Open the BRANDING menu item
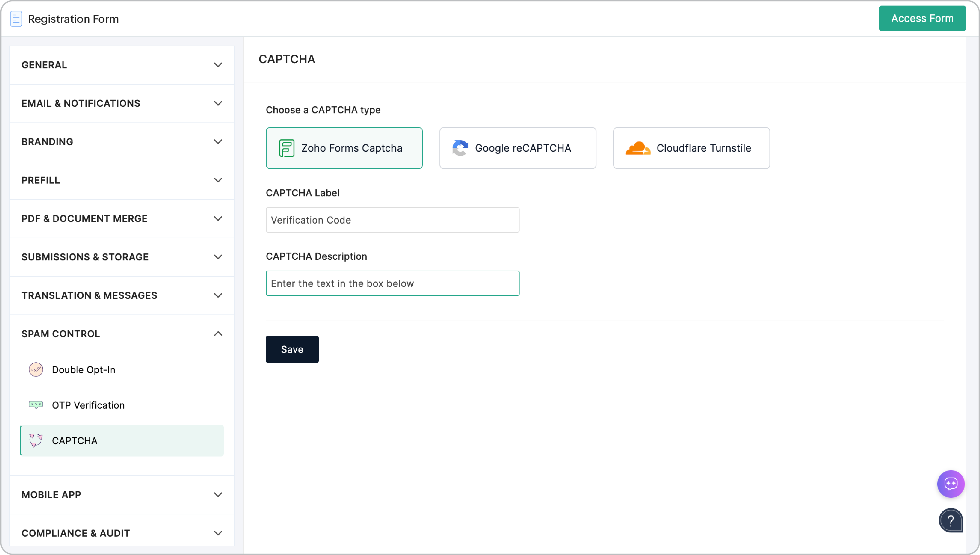 (x=121, y=141)
